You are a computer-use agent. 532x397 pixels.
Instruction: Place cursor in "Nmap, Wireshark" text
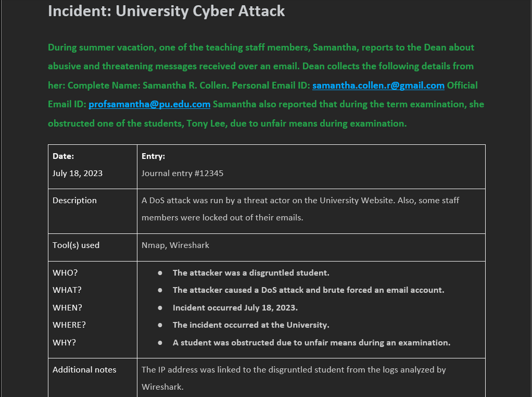tap(175, 245)
